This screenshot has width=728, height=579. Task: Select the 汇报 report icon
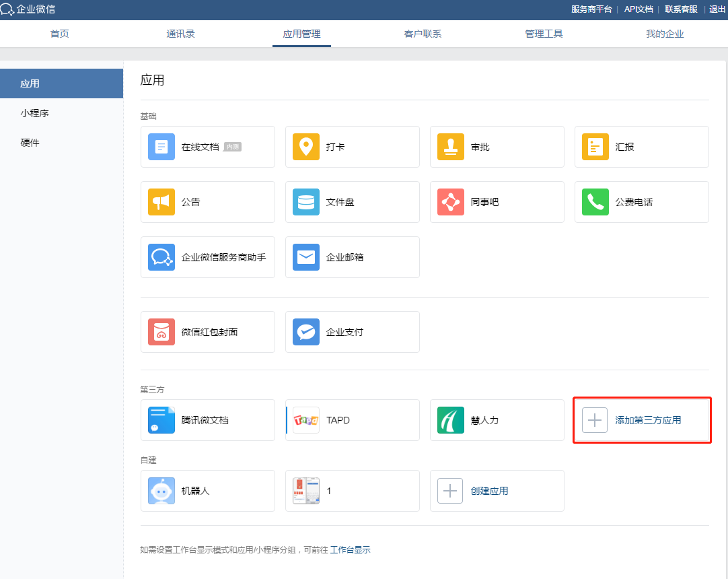pyautogui.click(x=595, y=147)
